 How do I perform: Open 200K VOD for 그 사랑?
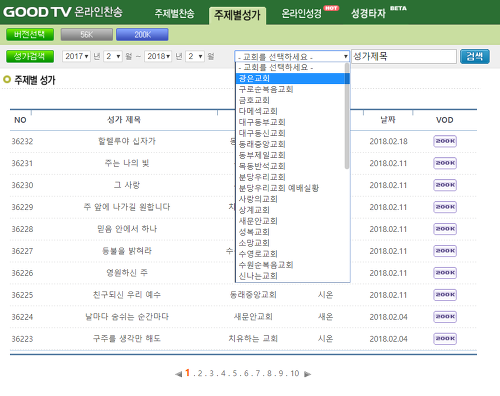pos(445,185)
